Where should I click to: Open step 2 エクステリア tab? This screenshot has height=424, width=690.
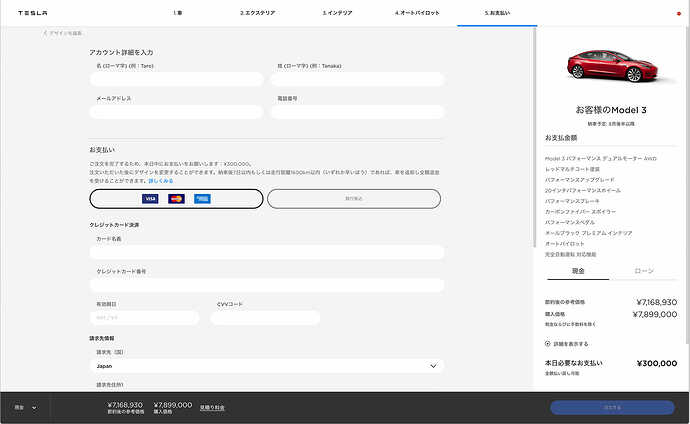[x=257, y=13]
